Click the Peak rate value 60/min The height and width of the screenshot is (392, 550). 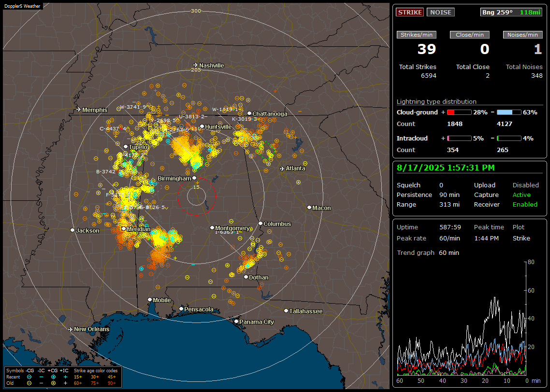[450, 238]
